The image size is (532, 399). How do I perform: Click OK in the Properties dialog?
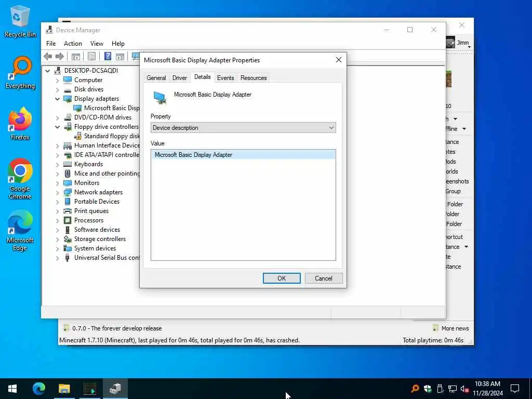[282, 278]
